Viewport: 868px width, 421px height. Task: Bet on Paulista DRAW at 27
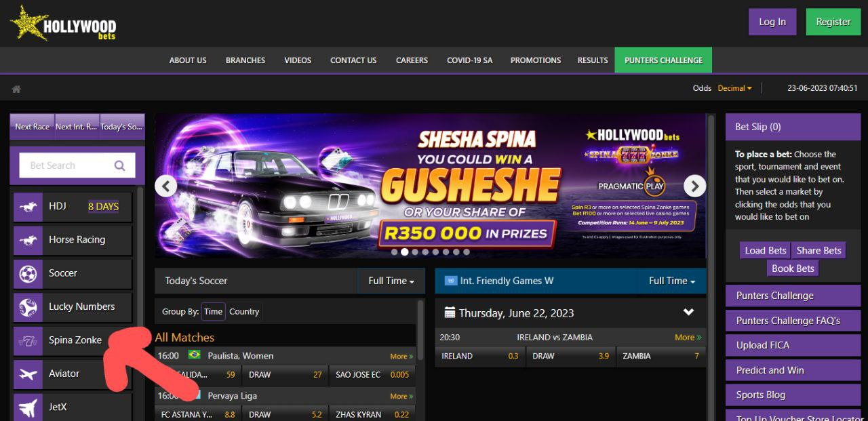(x=285, y=374)
